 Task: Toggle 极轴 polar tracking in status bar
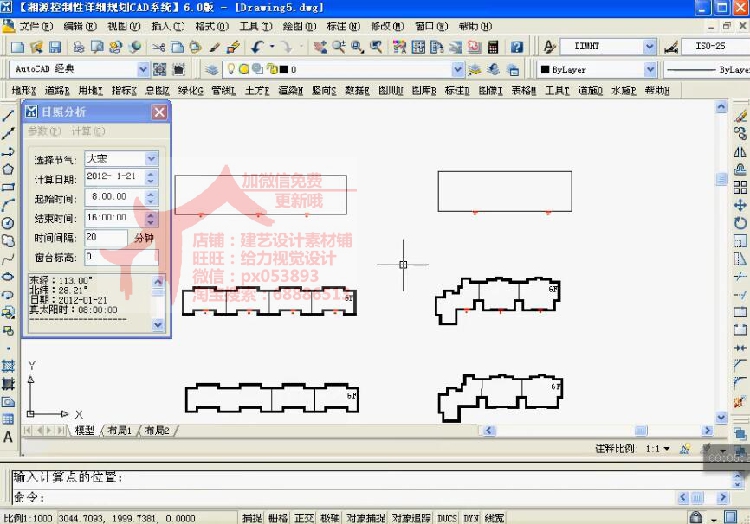[x=330, y=518]
